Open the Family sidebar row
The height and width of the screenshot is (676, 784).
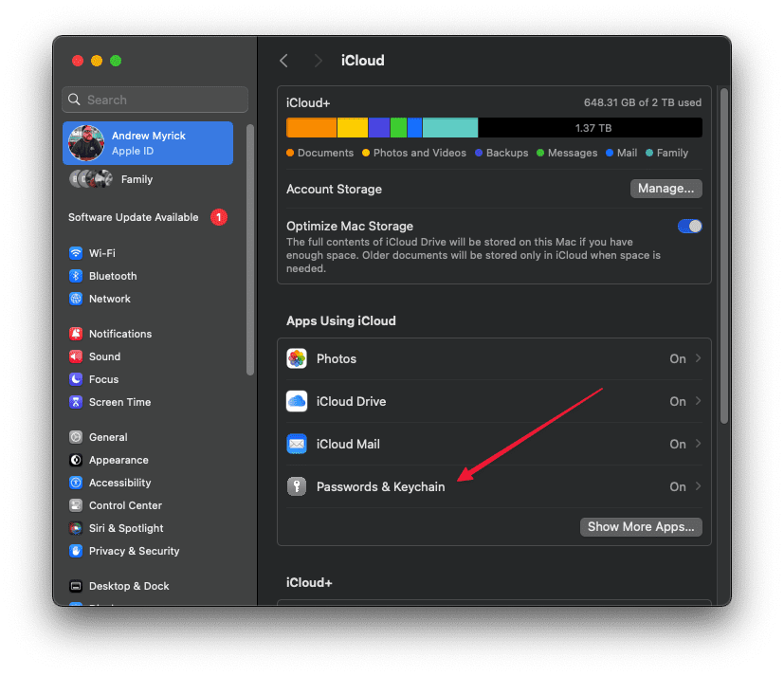(148, 179)
